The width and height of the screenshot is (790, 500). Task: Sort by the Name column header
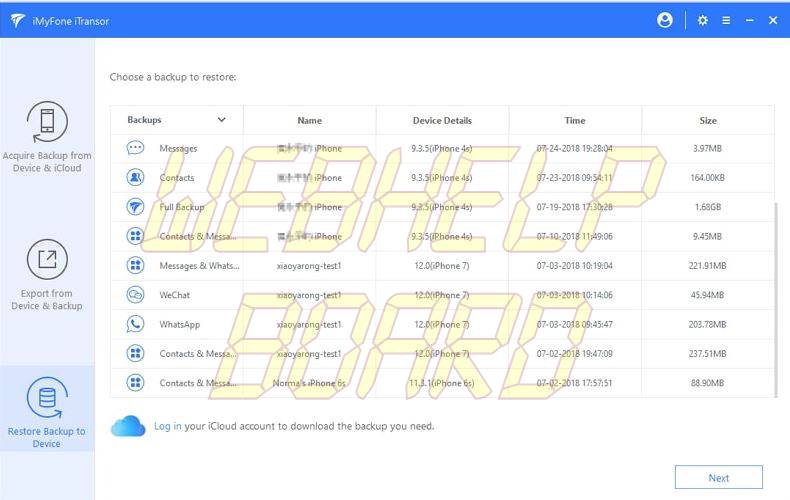pyautogui.click(x=309, y=120)
